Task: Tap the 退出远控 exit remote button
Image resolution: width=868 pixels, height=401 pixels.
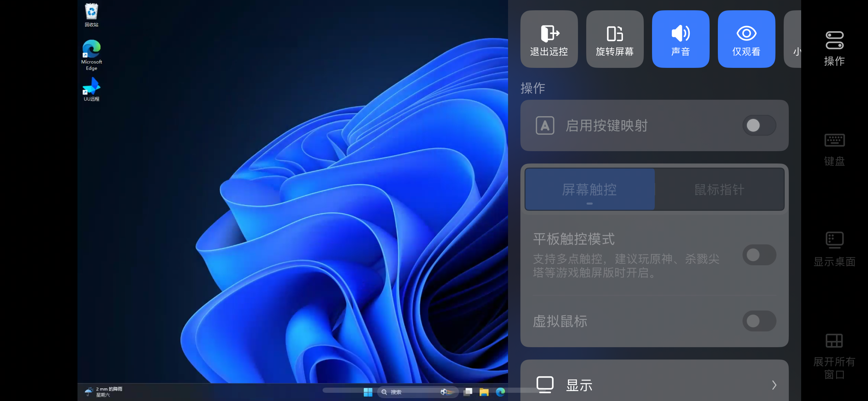Action: click(x=549, y=39)
